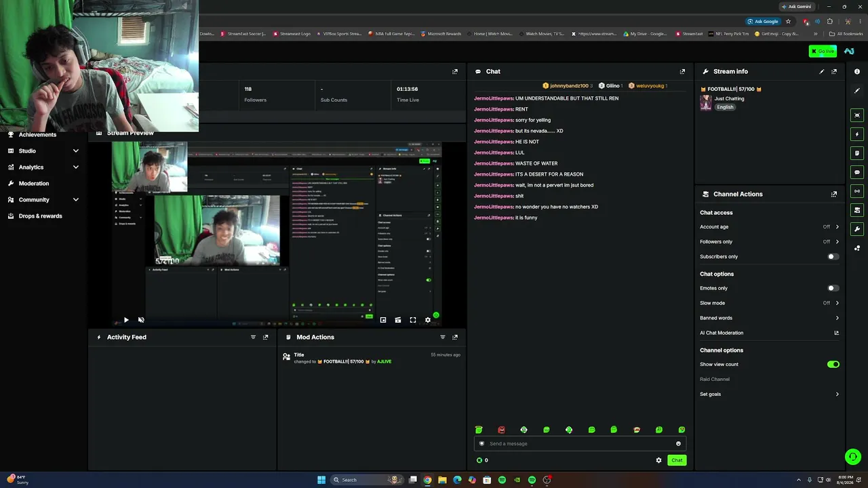
Task: Pop out the session stats panel
Action: pyautogui.click(x=455, y=71)
